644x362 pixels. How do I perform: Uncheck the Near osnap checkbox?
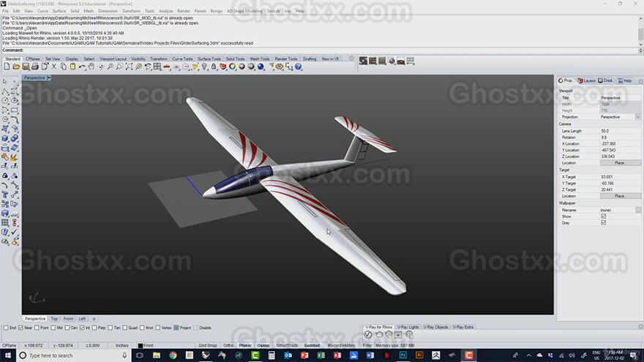[20, 328]
